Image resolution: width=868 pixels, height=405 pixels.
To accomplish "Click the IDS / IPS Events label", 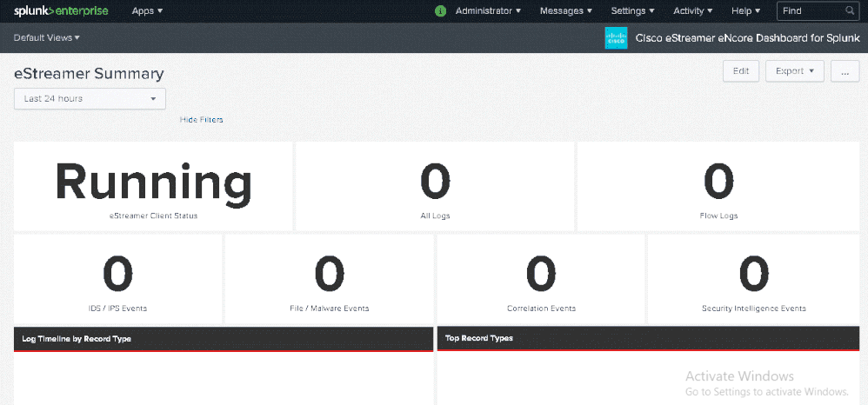I will click(x=118, y=309).
